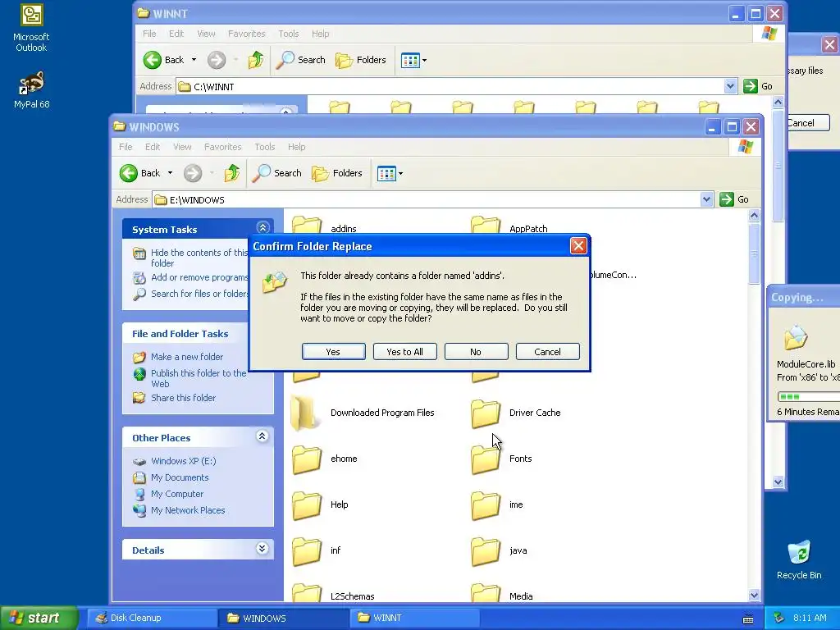Open Microsoft Outlook desktop icon
This screenshot has width=840, height=630.
click(31, 28)
